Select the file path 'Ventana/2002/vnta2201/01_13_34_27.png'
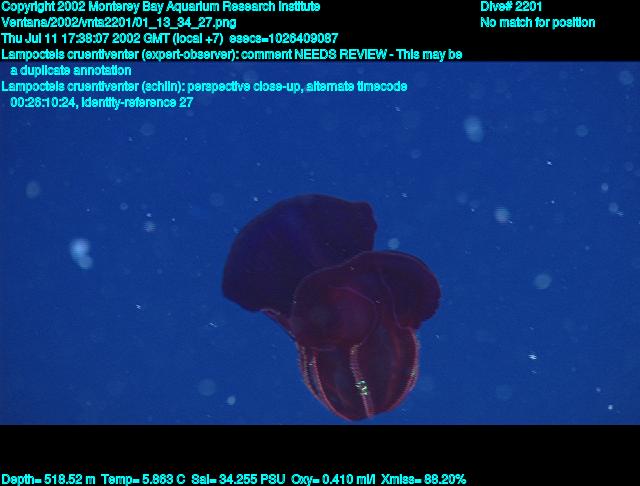Image resolution: width=640 pixels, height=486 pixels. click(x=119, y=23)
